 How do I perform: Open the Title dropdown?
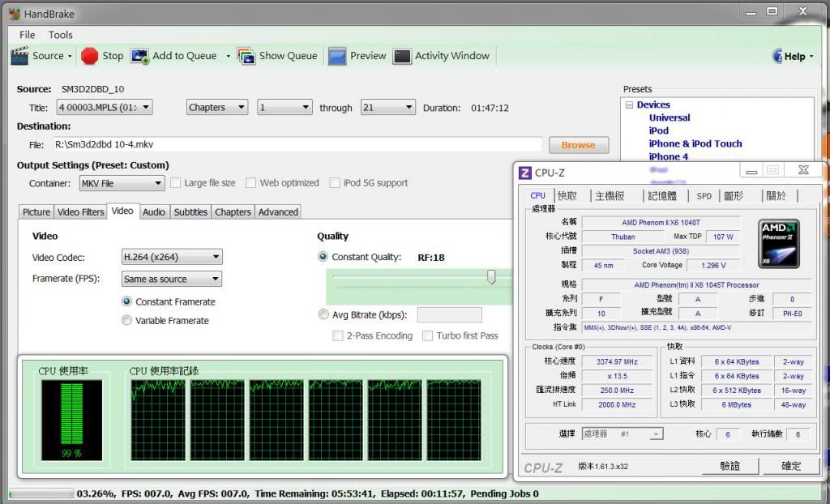[105, 108]
